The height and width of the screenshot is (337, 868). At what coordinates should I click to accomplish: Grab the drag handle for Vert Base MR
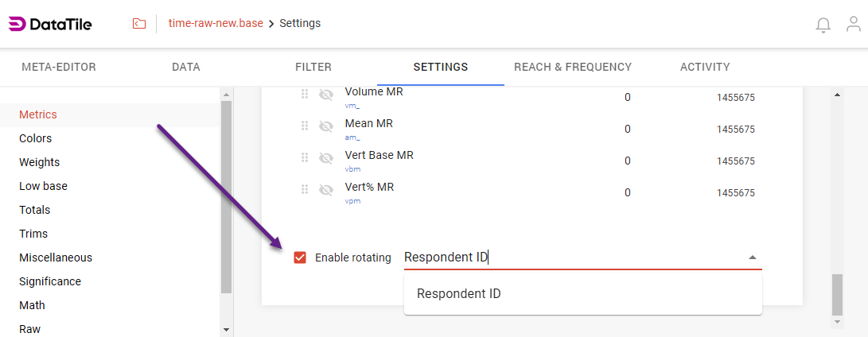(x=305, y=157)
